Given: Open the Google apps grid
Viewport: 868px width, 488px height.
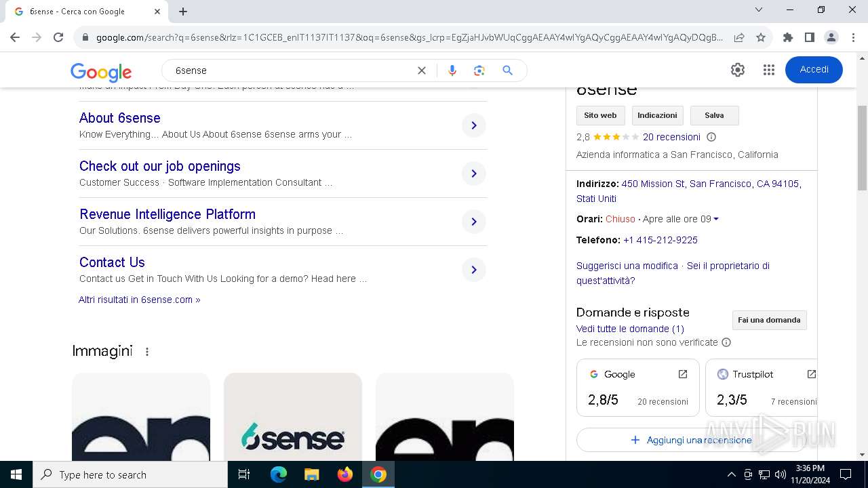Looking at the screenshot, I should 768,70.
